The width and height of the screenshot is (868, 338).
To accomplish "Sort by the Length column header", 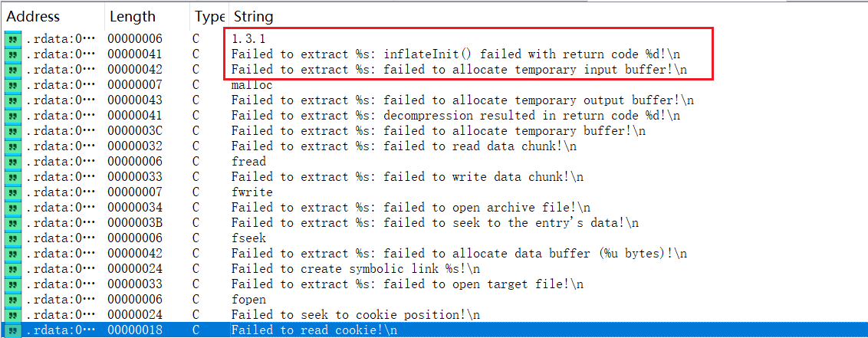I will click(131, 16).
